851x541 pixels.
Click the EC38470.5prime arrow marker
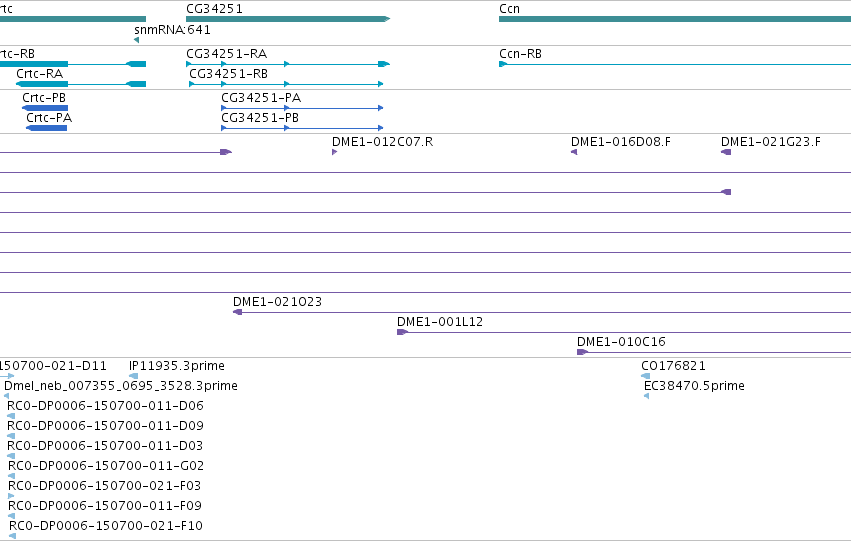click(x=646, y=396)
